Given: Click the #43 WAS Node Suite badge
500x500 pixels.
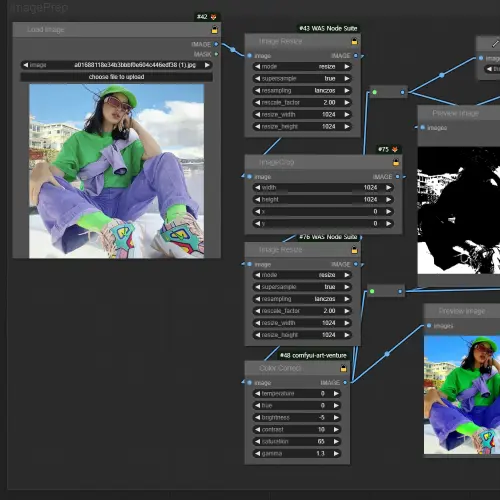Looking at the screenshot, I should click(328, 28).
